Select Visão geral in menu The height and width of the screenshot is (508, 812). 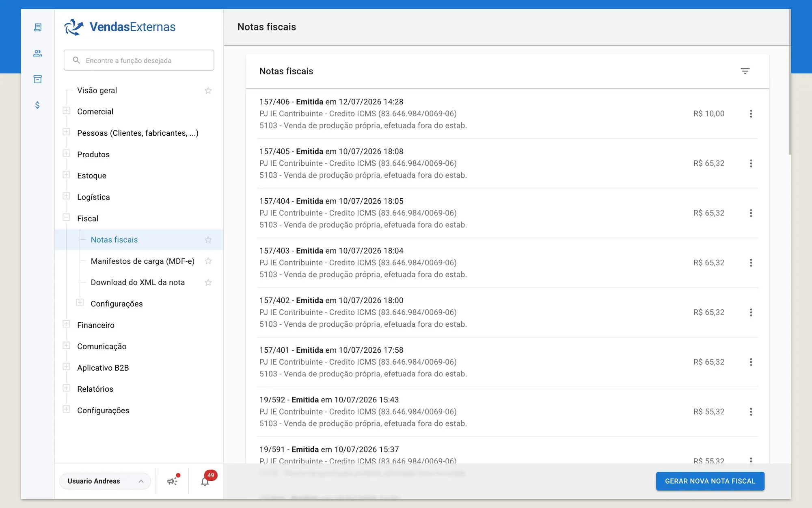[97, 91]
